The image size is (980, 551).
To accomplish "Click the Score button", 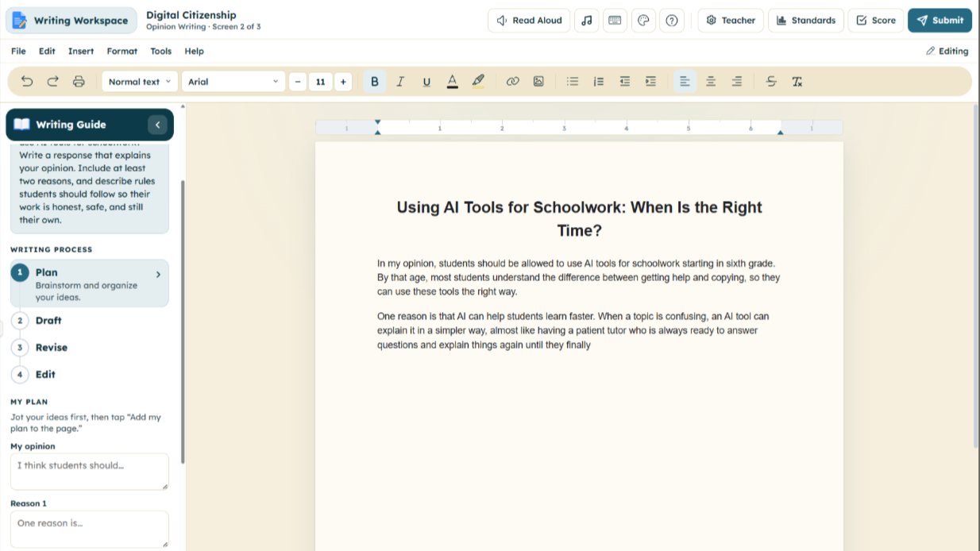I will tap(876, 21).
